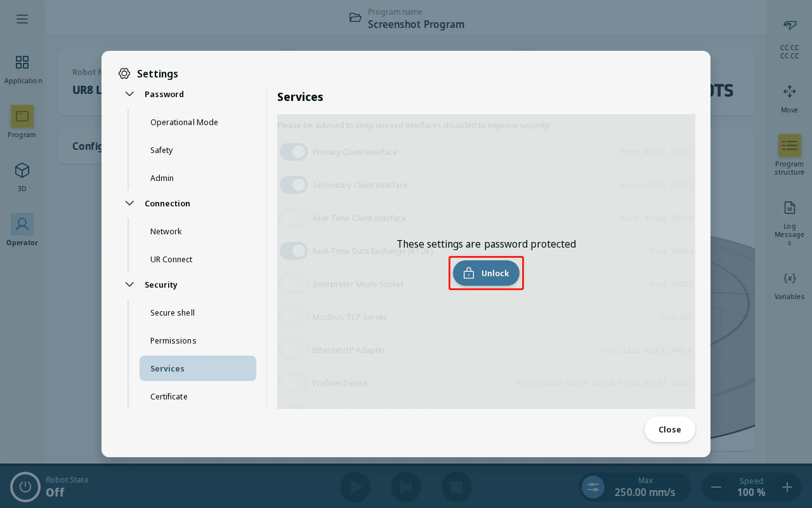Select the Program sidebar icon

(x=22, y=116)
